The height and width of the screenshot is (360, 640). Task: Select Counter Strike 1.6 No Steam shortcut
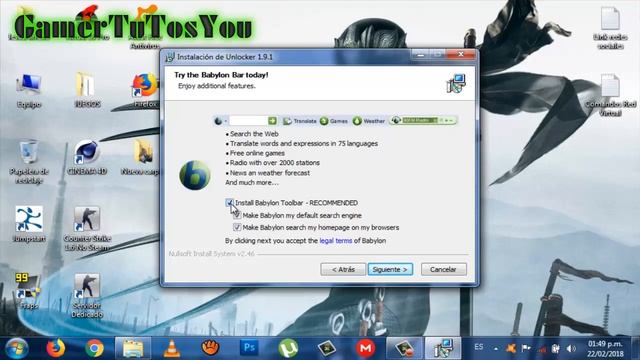tap(87, 229)
